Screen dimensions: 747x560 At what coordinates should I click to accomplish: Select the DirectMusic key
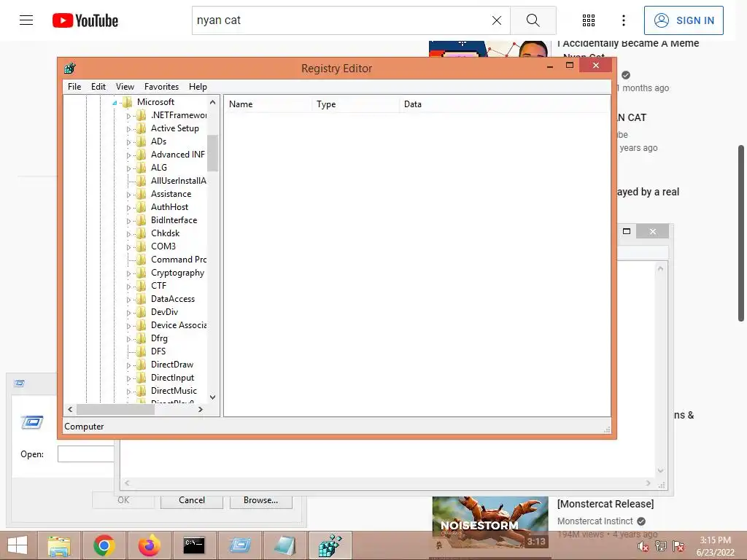click(174, 391)
